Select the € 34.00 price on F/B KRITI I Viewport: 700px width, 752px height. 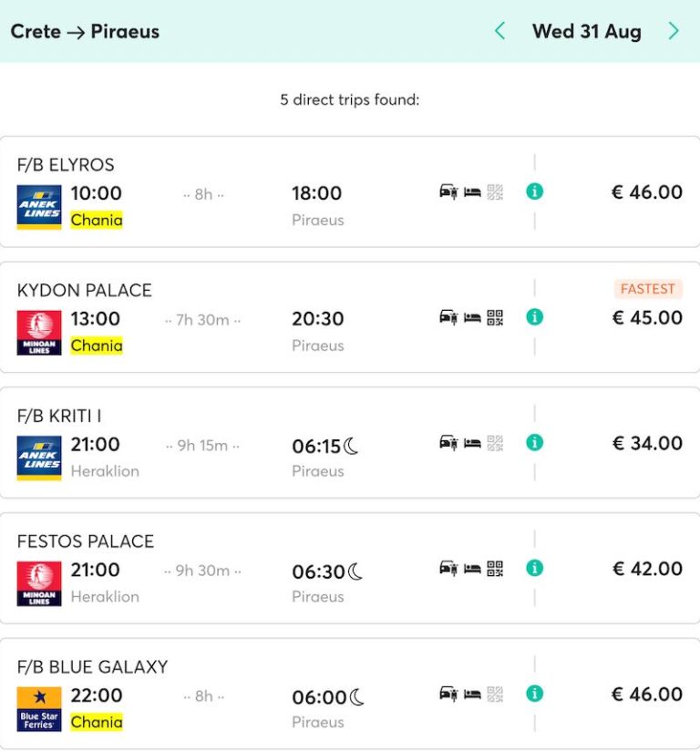point(648,444)
